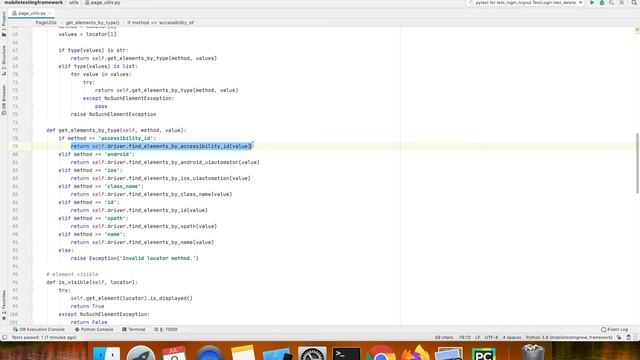Open Firefox from the Dock
Screen dimensions: 640x360
415,353
